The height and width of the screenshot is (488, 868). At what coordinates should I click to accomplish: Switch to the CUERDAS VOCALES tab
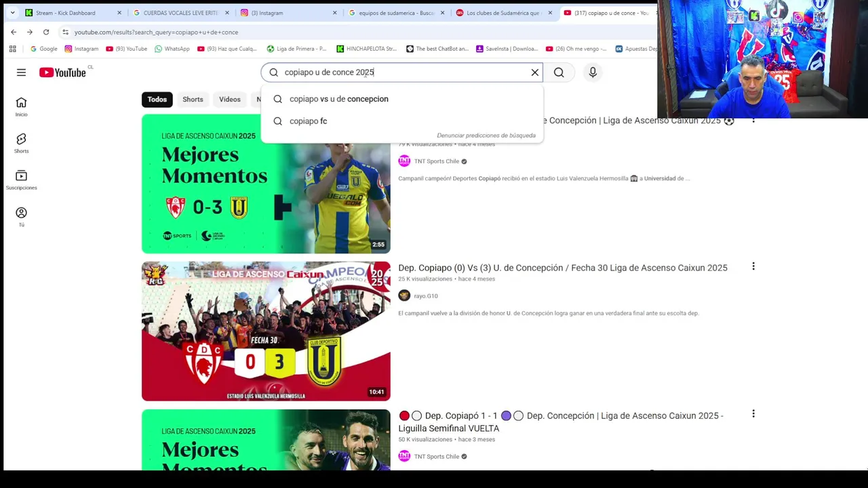181,13
